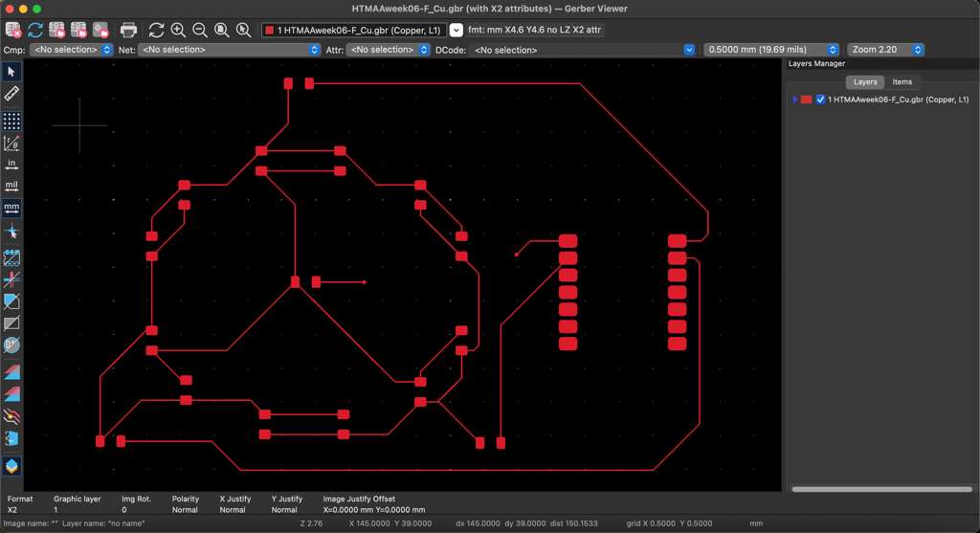This screenshot has height=533, width=980.
Task: Switch to the Items tab
Action: tap(902, 82)
